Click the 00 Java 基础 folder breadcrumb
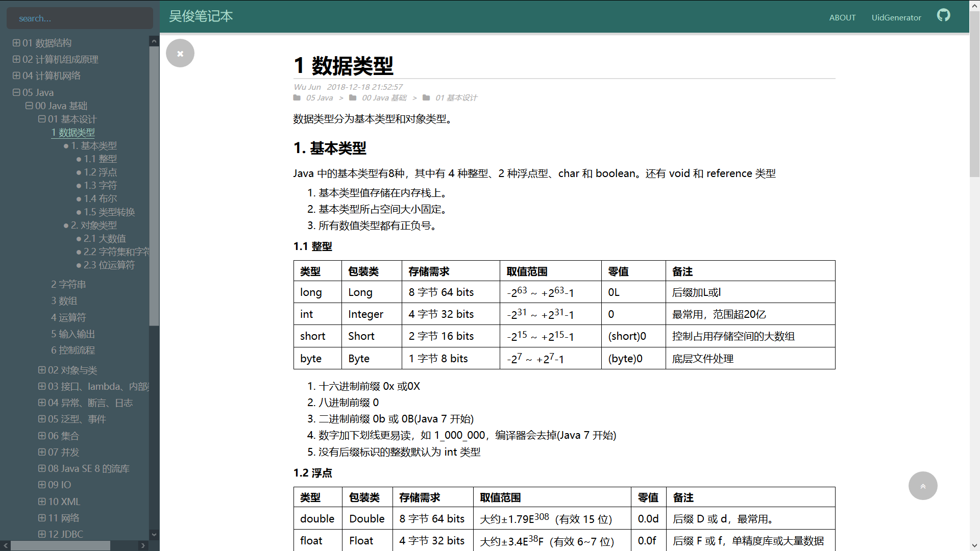The image size is (980, 551). click(384, 98)
